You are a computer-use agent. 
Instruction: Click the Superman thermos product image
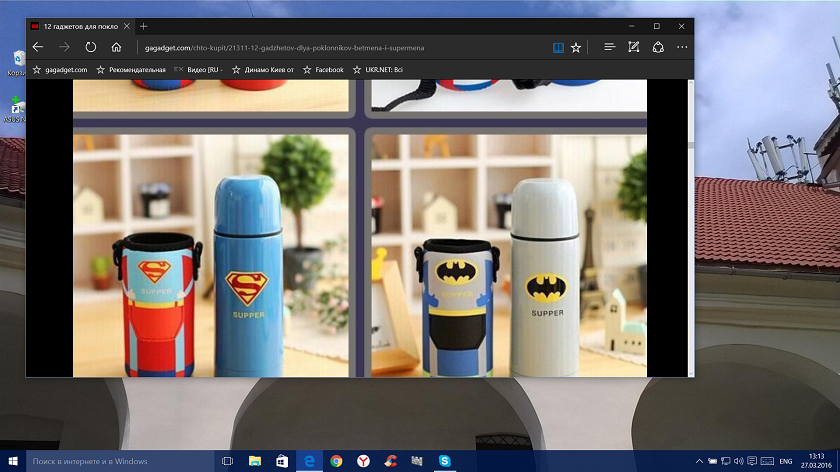pyautogui.click(x=211, y=256)
